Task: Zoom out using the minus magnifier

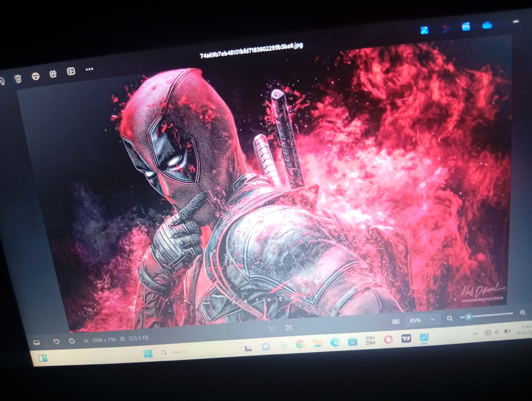Action: 450,318
